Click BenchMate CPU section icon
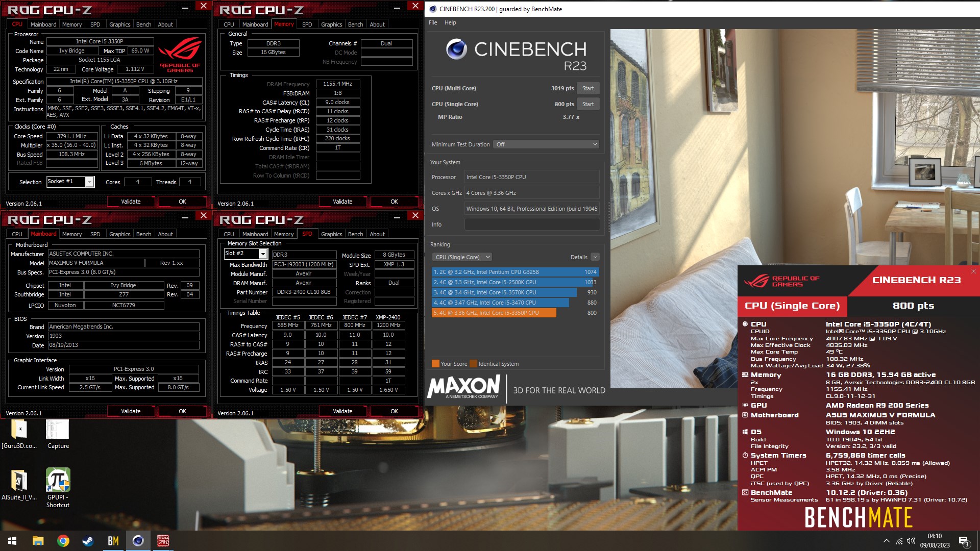 pos(745,324)
